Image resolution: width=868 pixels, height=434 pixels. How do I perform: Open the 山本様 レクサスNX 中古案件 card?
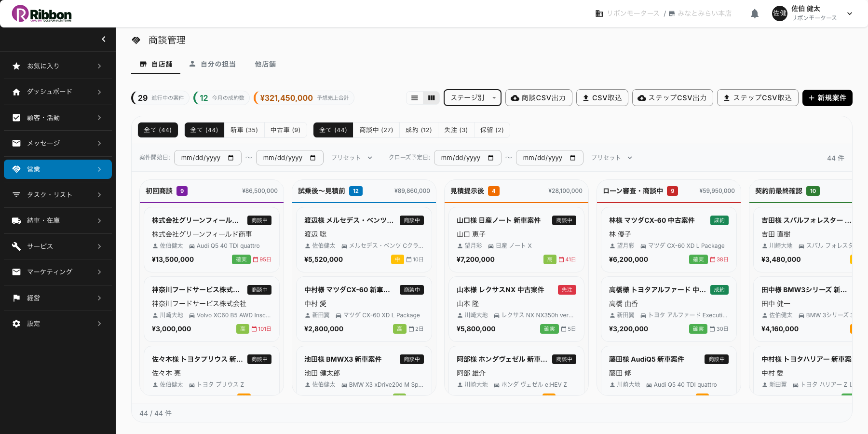tap(516, 309)
